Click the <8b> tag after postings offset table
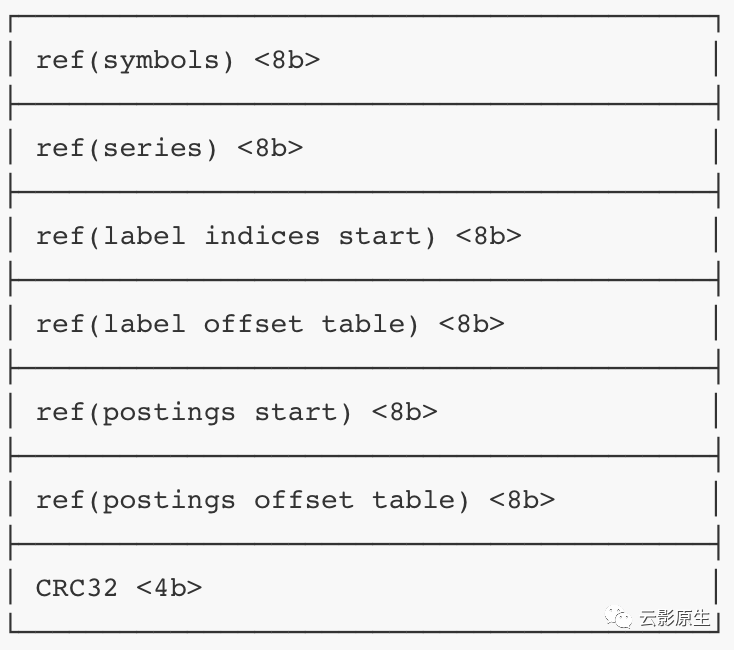 pyautogui.click(x=522, y=500)
